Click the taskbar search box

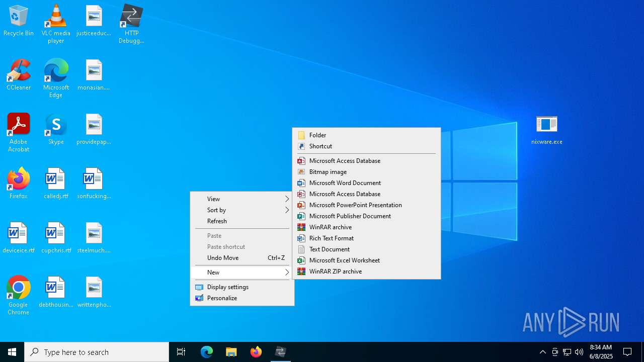tap(97, 352)
